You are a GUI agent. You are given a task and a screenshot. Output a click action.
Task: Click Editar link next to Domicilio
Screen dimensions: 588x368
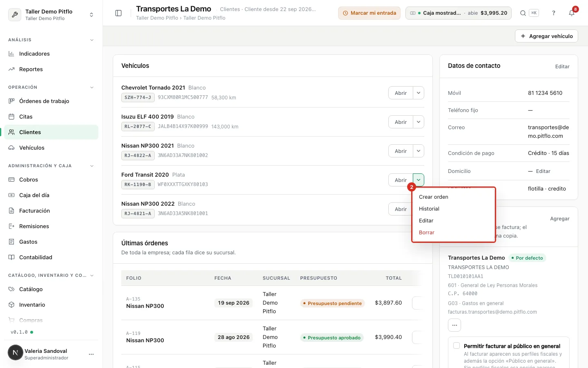point(543,171)
